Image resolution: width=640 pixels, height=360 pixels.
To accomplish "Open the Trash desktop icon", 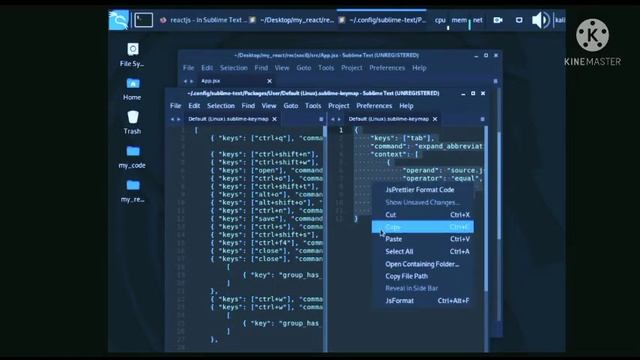I will tap(132, 122).
